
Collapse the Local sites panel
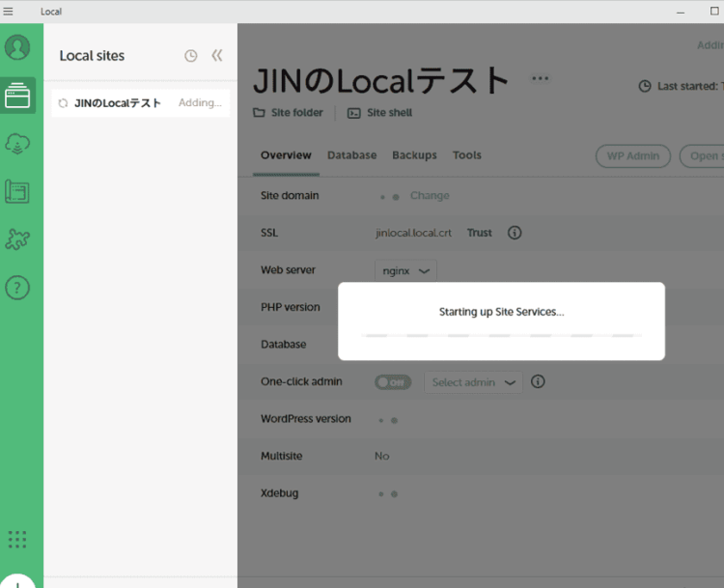(217, 56)
